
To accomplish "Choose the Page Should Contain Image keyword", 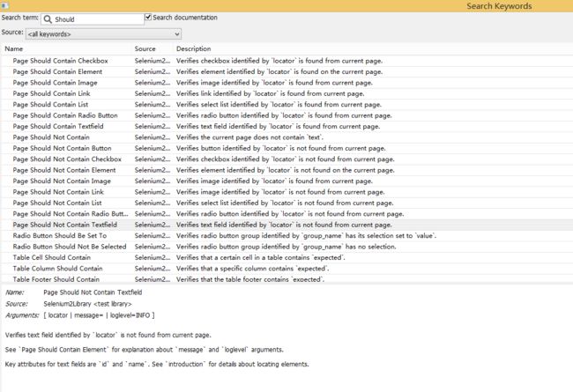I will (55, 83).
